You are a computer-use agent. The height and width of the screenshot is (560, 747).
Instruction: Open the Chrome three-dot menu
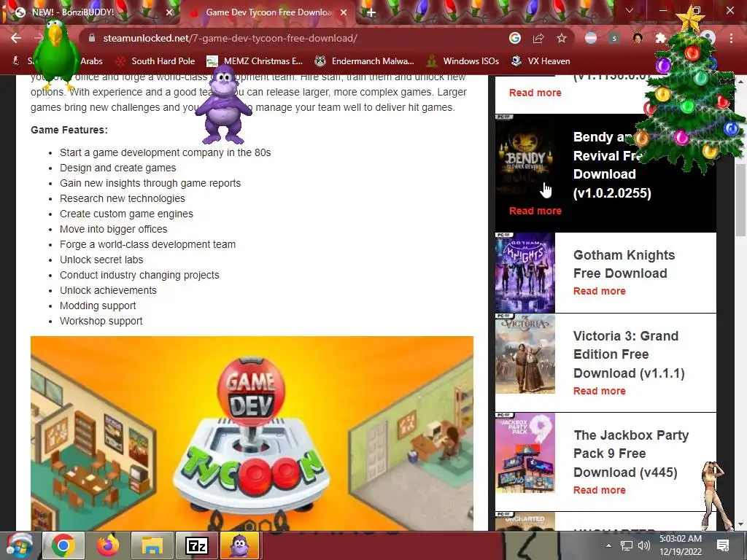pyautogui.click(x=731, y=38)
